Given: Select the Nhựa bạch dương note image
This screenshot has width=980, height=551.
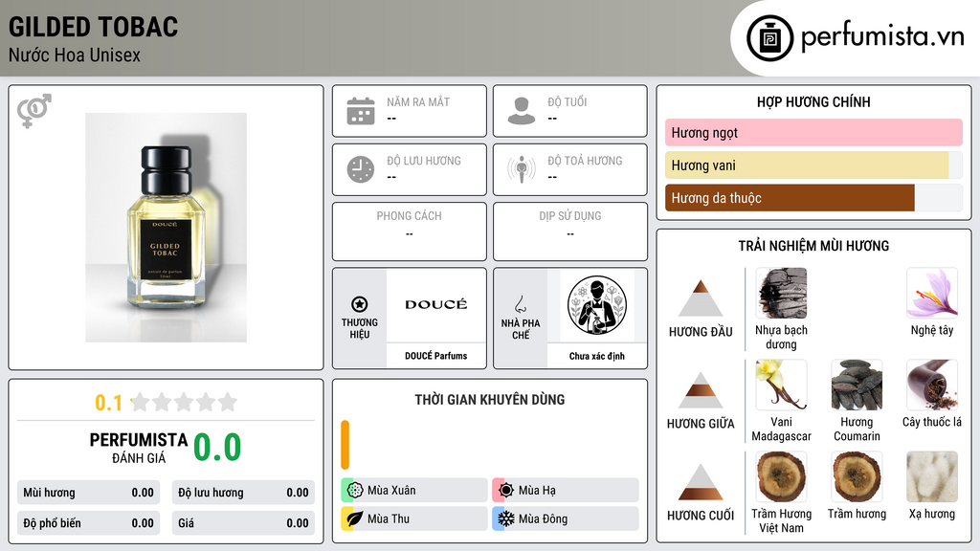Looking at the screenshot, I should (x=781, y=294).
